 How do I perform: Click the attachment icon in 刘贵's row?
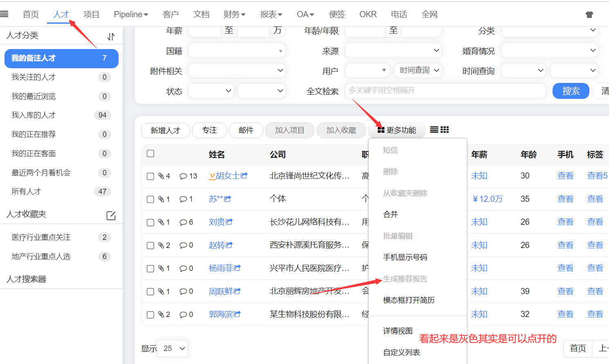point(161,222)
